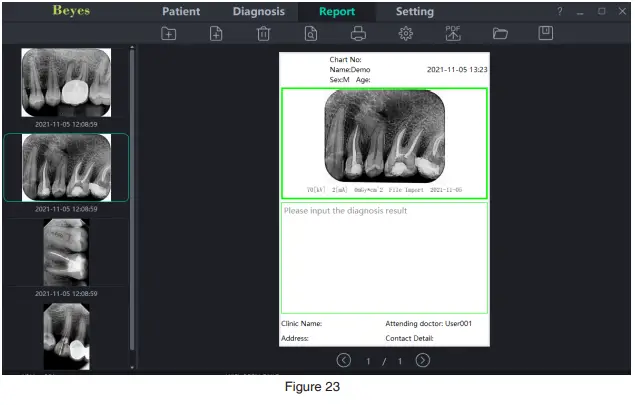Screen dimensions: 635x405
Task: Go to the next report page
Action: click(423, 360)
